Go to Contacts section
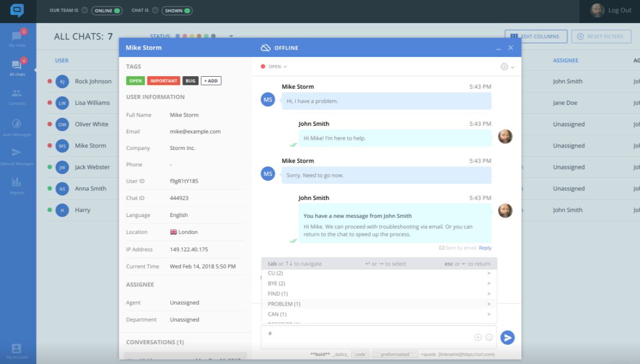The height and width of the screenshot is (364, 640). click(x=17, y=96)
